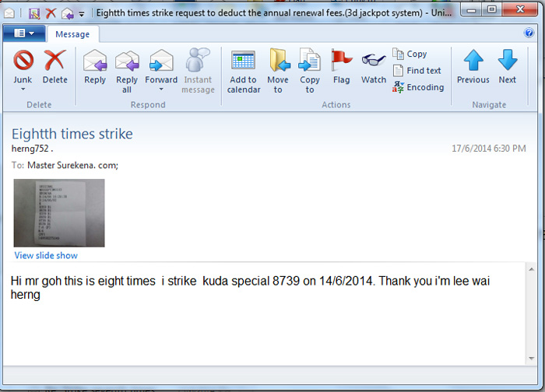The height and width of the screenshot is (392, 545).
Task: Click the Copy to folder icon
Action: pos(310,61)
